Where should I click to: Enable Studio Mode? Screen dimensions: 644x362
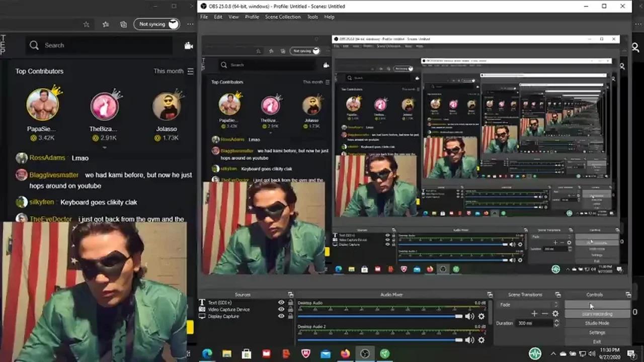pyautogui.click(x=597, y=323)
